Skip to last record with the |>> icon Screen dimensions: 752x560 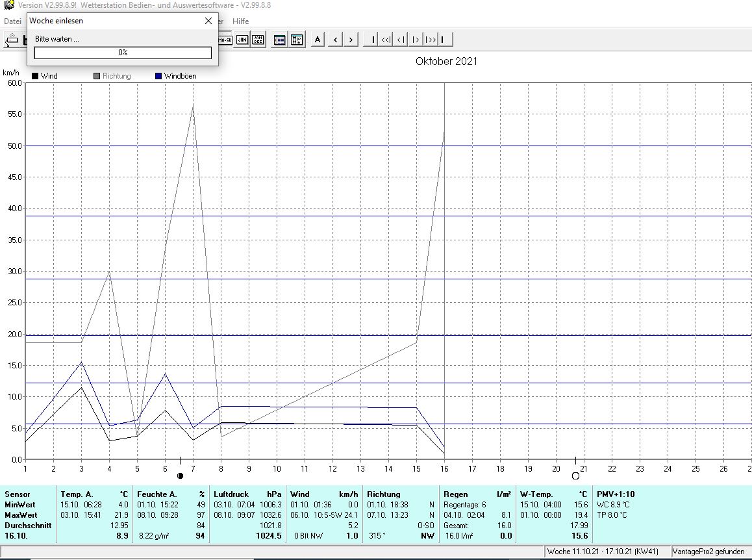point(431,39)
